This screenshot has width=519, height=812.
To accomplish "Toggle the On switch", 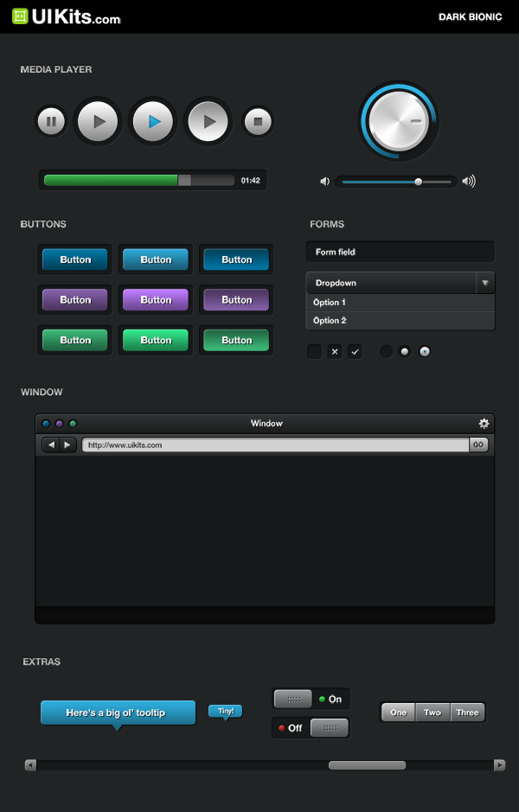I will coord(311,699).
